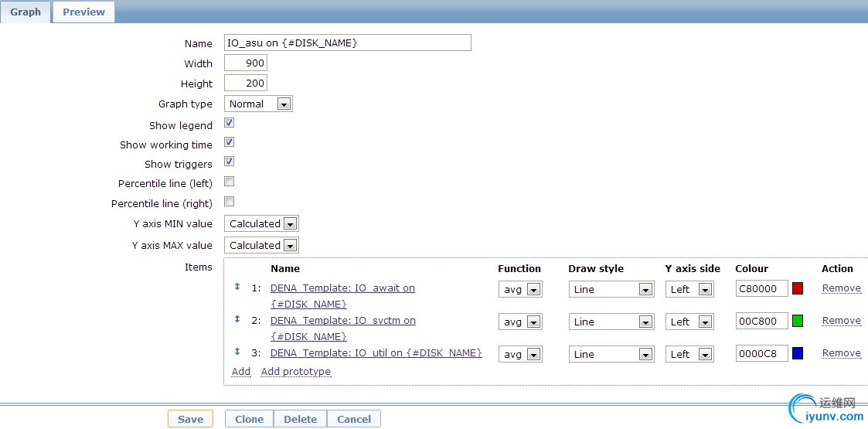Open Function dropdown for IO_svctm item
Image resolution: width=868 pixels, height=429 pixels.
520,322
